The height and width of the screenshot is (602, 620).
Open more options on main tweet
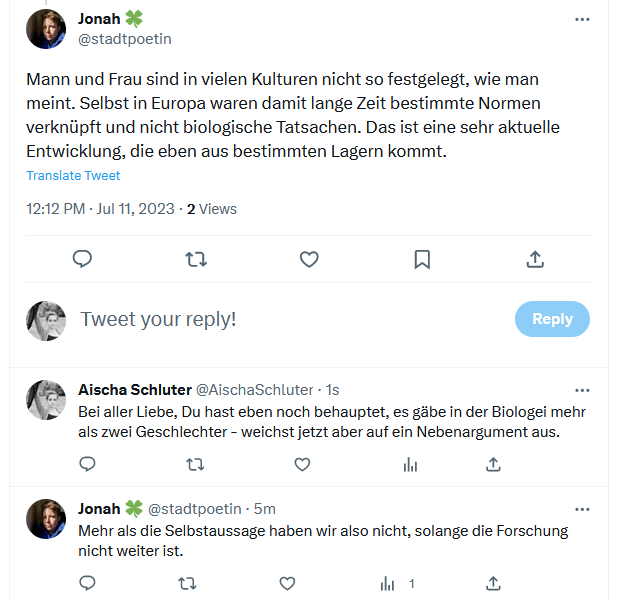coord(582,19)
